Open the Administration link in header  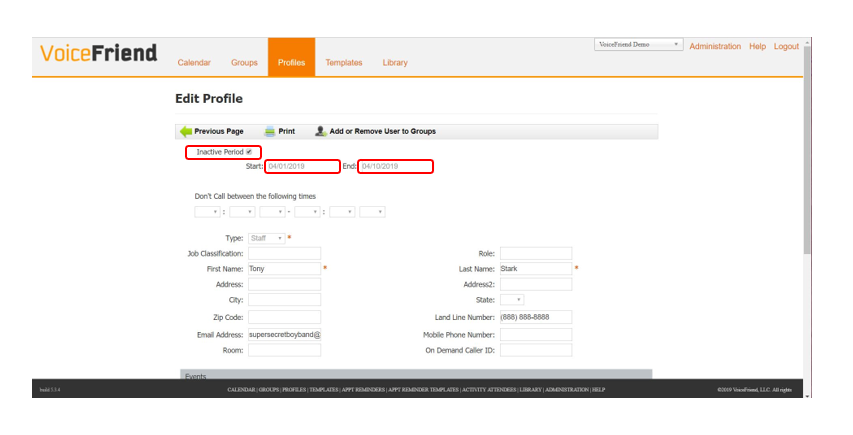point(715,46)
